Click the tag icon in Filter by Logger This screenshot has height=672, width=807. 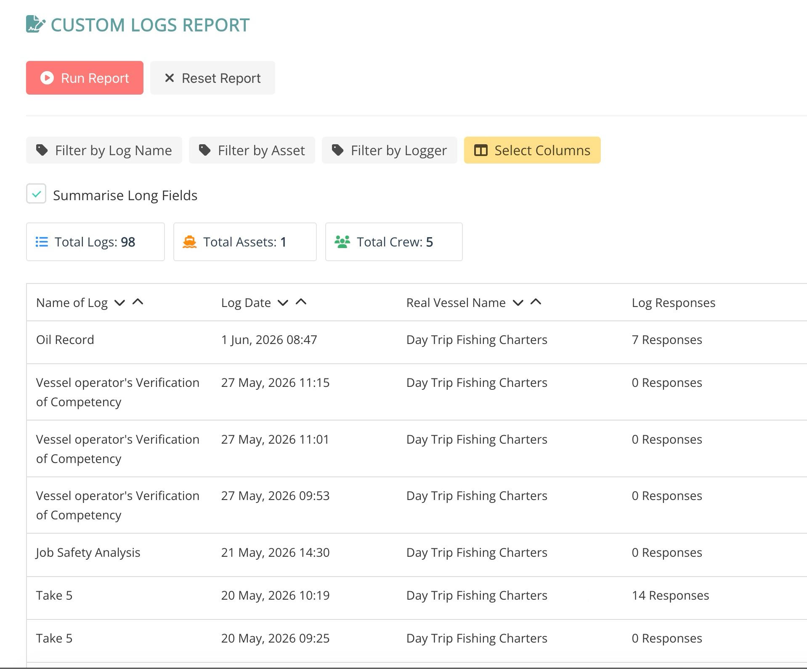point(337,150)
